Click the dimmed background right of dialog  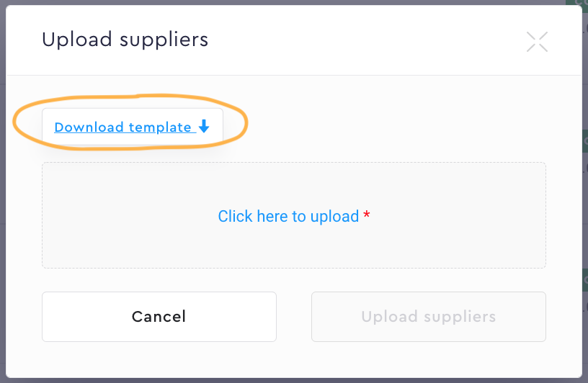584,216
